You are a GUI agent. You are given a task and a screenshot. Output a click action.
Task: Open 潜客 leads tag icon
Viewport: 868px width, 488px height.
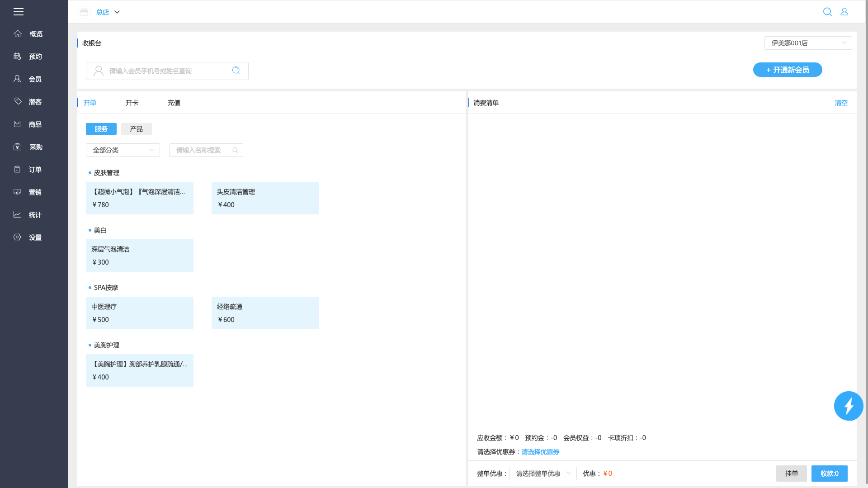click(x=18, y=101)
